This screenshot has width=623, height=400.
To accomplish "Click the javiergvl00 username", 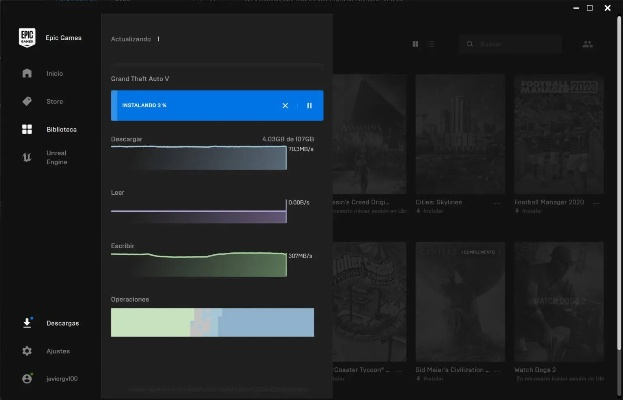I will (62, 379).
